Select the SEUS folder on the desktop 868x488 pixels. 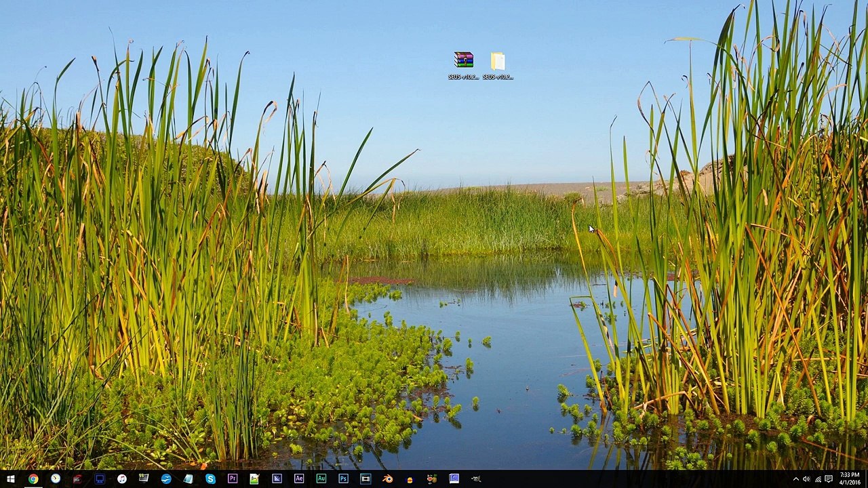[498, 66]
